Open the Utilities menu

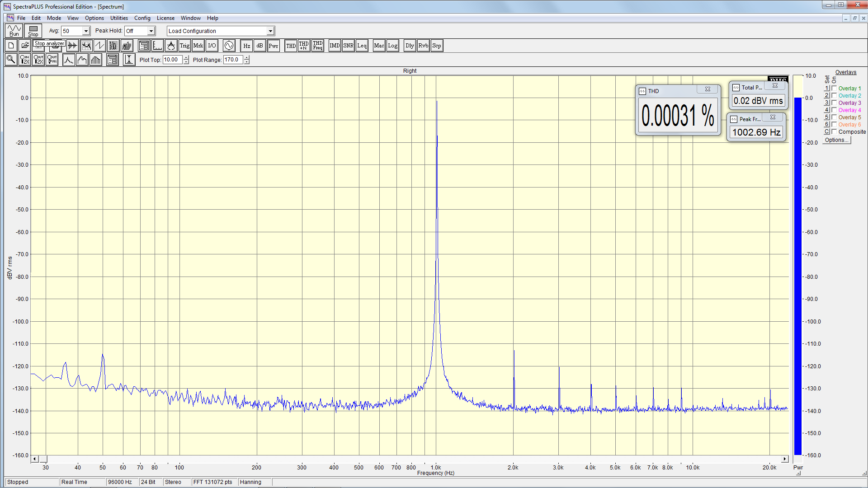pos(119,18)
